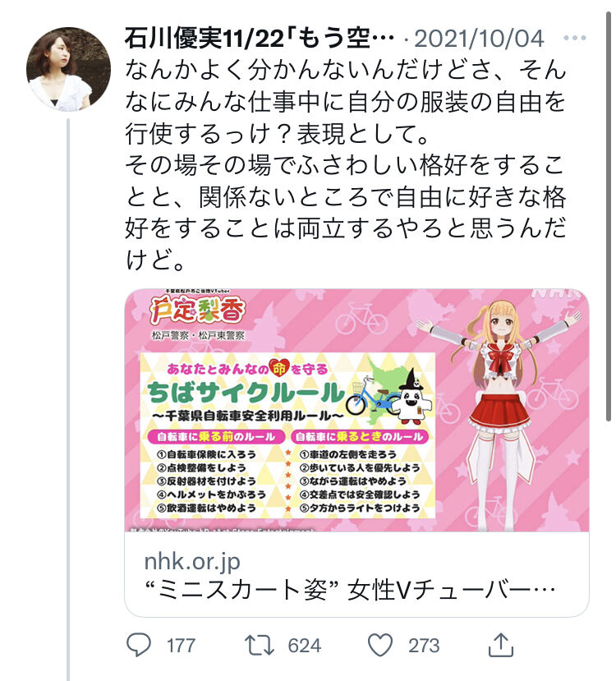The height and width of the screenshot is (681, 616).
Task: Open the three-dot more options menu
Action: coord(575,39)
